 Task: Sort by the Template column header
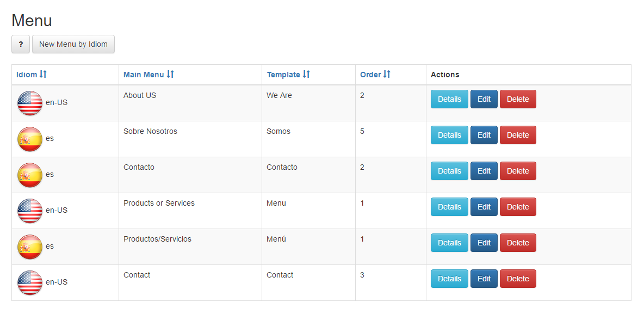pyautogui.click(x=288, y=75)
